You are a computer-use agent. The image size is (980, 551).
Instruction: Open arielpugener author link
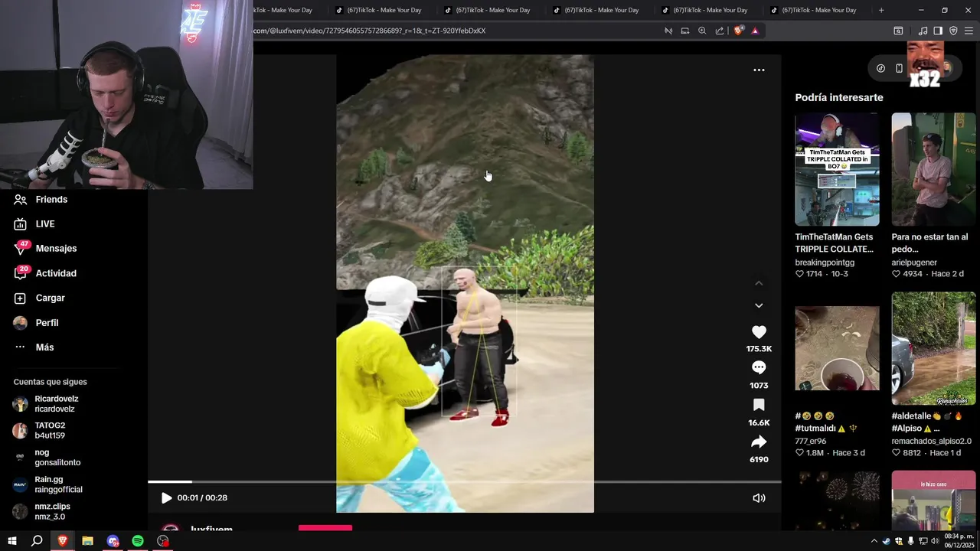tap(914, 262)
